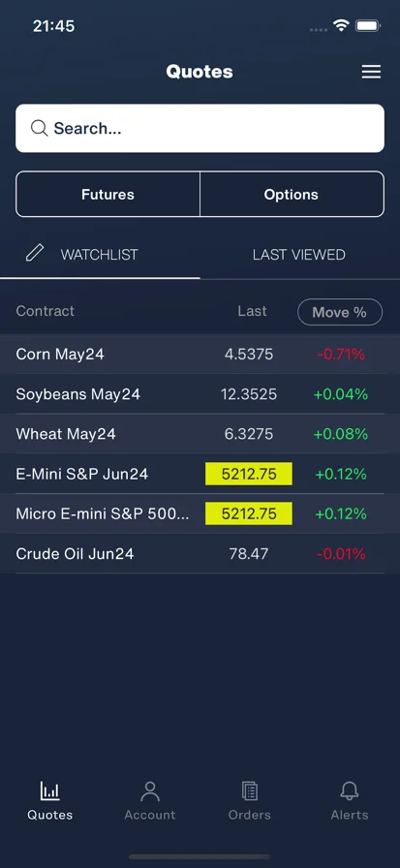Open Quotes chart icon in bottom bar
The height and width of the screenshot is (868, 400).
49,791
